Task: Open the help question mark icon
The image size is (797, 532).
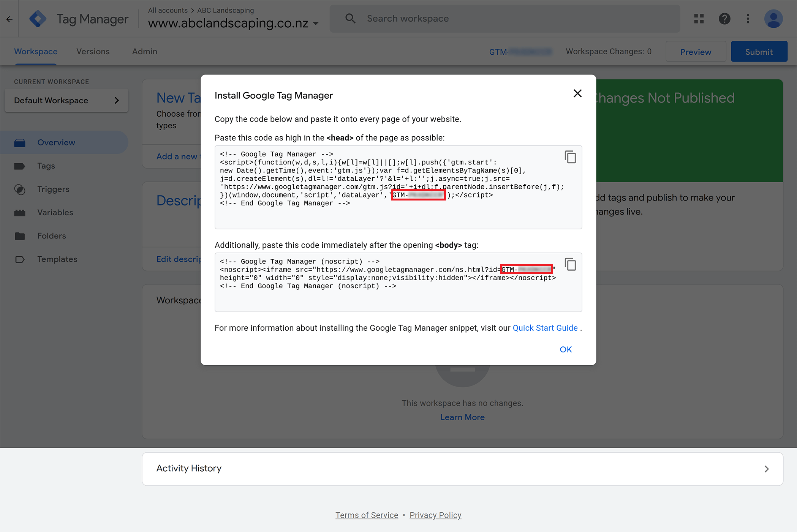Action: tap(724, 19)
